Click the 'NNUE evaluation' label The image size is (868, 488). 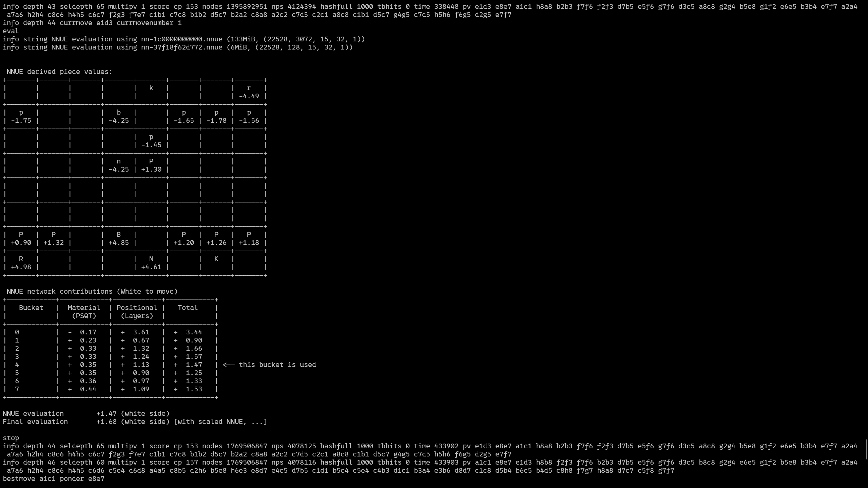(33, 413)
